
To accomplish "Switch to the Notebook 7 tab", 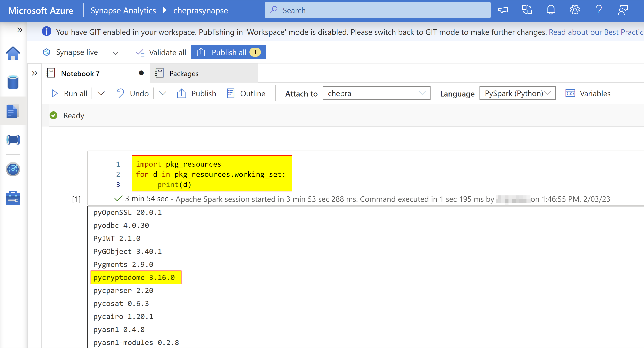I will tap(80, 73).
